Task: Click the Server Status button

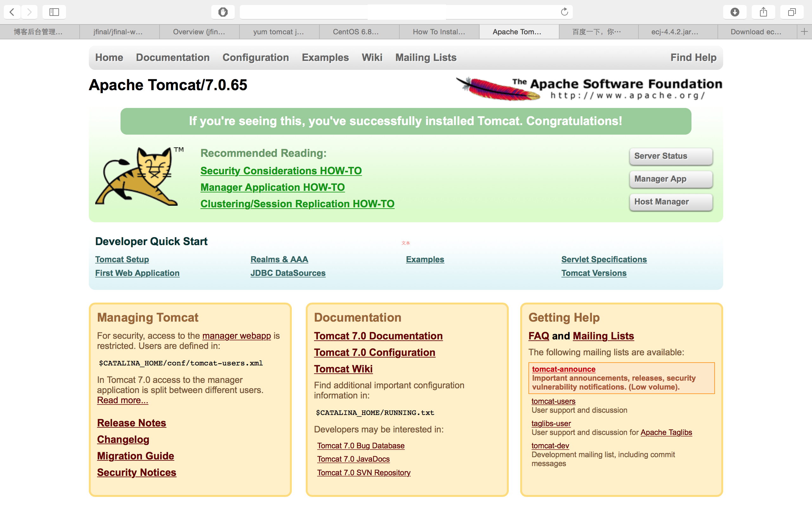Action: (x=671, y=156)
